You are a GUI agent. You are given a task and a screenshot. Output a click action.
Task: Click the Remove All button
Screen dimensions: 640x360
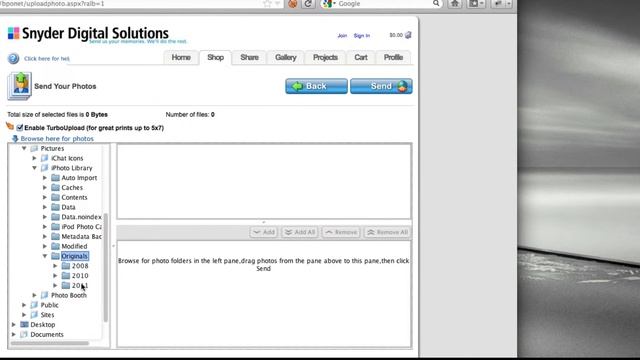tap(387, 232)
